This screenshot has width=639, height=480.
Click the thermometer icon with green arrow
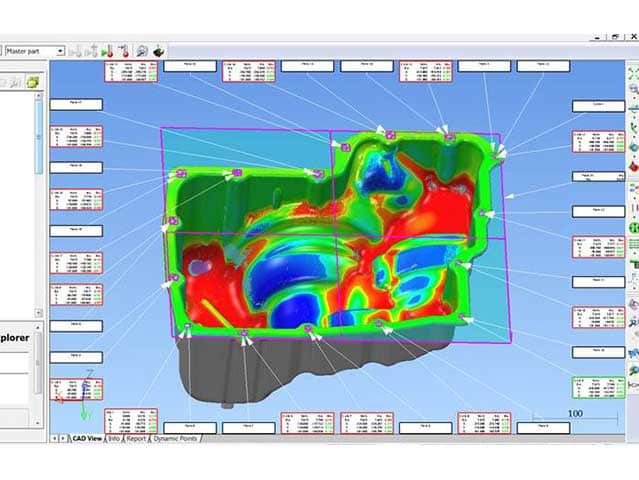coord(108,50)
